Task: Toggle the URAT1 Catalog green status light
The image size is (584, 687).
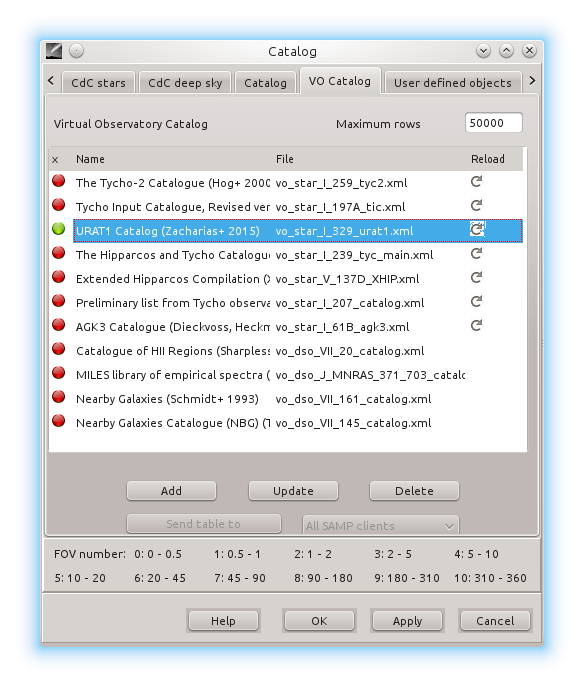Action: (x=58, y=229)
